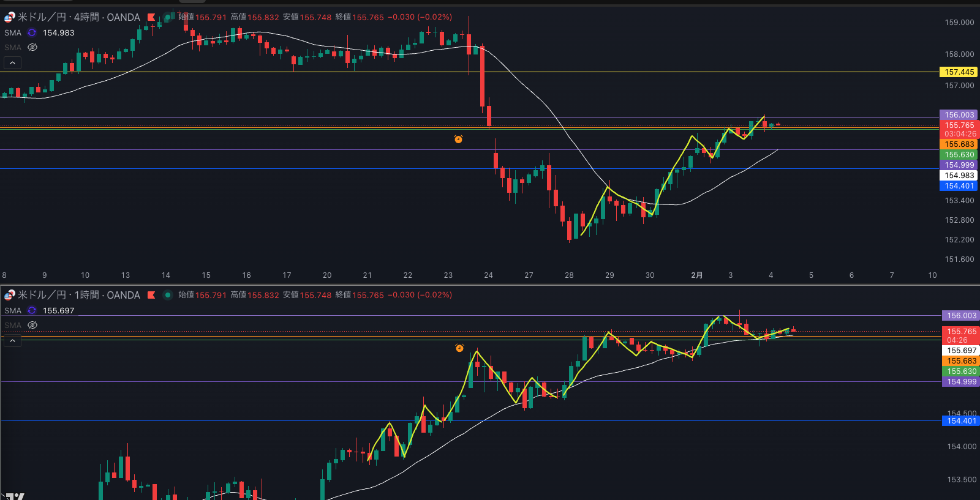The width and height of the screenshot is (980, 500).
Task: Show the hidden SMA on the 1-hour chart
Action: click(x=32, y=326)
